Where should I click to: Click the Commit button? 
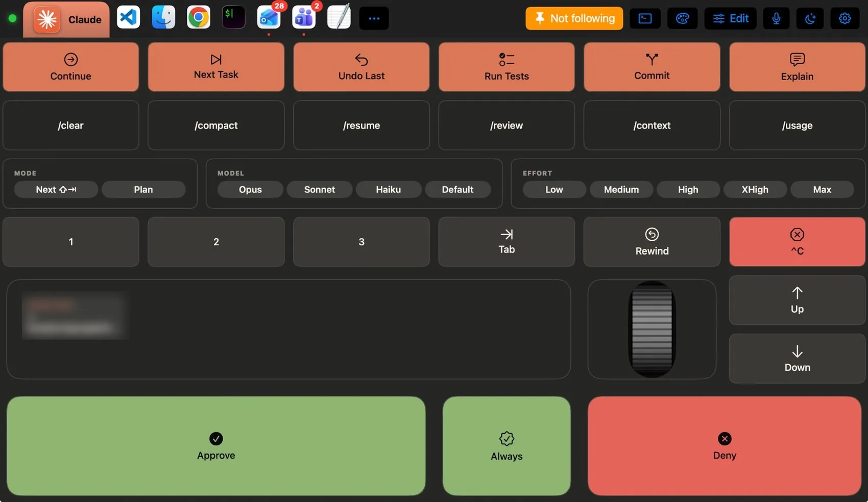click(x=652, y=67)
